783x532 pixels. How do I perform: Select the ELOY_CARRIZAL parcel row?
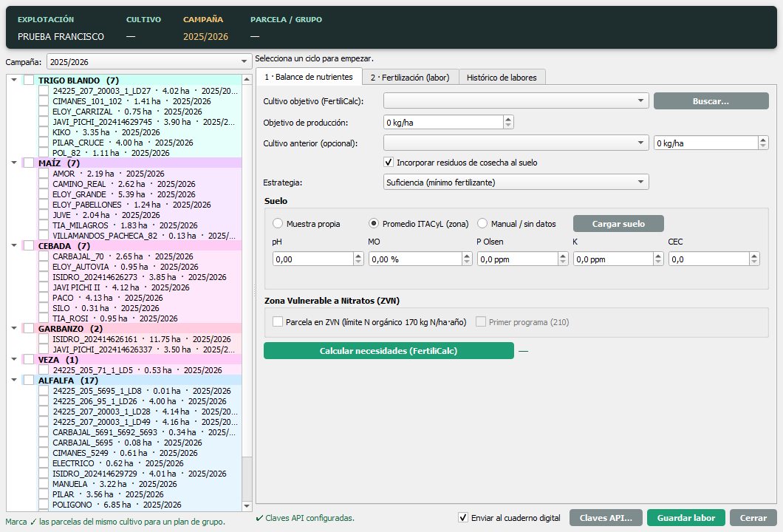coord(140,112)
